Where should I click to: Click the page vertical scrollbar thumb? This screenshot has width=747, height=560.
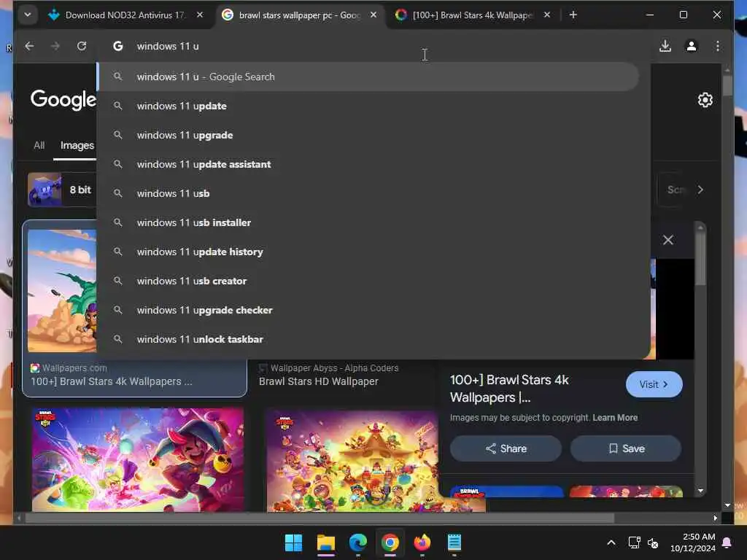point(727,86)
